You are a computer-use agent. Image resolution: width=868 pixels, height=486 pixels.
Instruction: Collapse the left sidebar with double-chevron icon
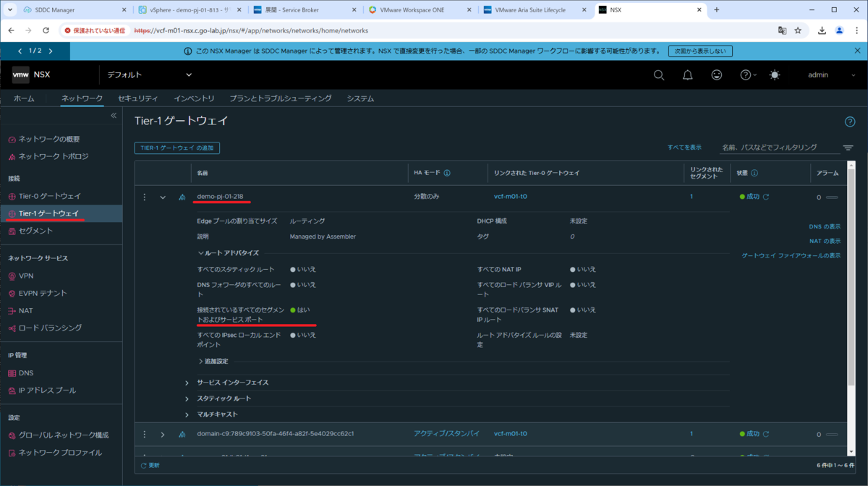(x=114, y=116)
